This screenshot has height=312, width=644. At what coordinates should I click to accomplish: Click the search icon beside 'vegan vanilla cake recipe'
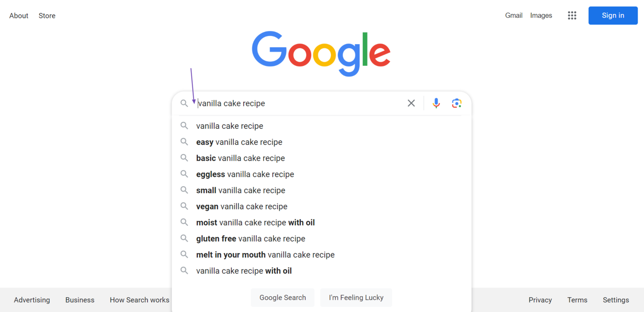pos(184,206)
